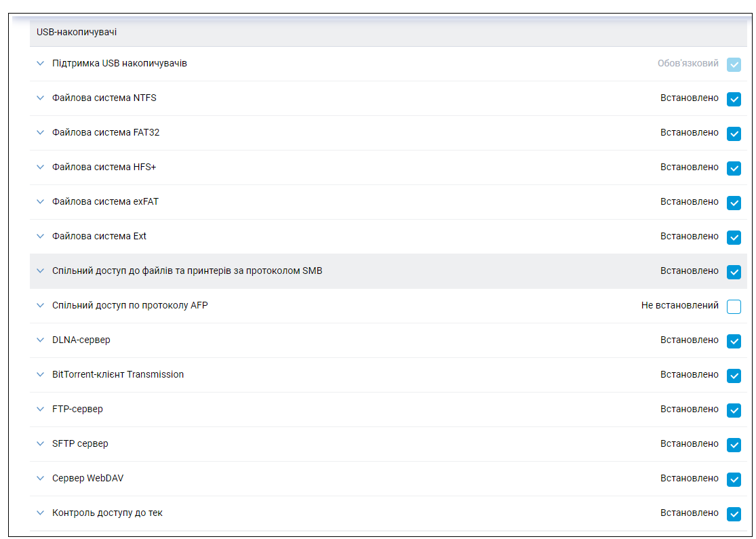Click the Спільний доступ по протоколу AFP label

click(x=130, y=305)
